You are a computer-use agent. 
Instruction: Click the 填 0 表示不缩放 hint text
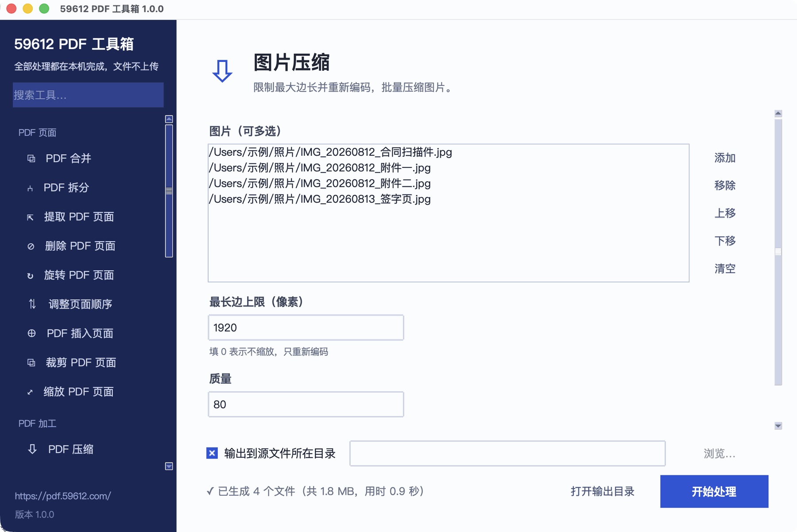pyautogui.click(x=268, y=352)
